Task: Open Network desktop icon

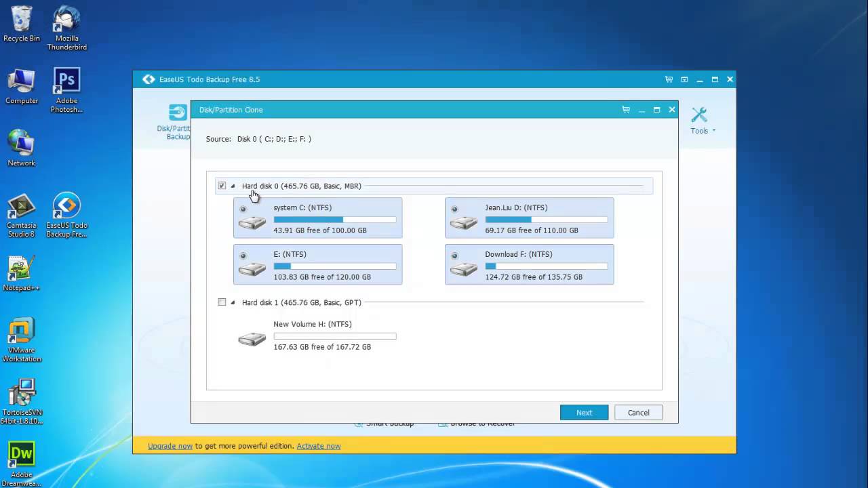Action: [x=22, y=148]
